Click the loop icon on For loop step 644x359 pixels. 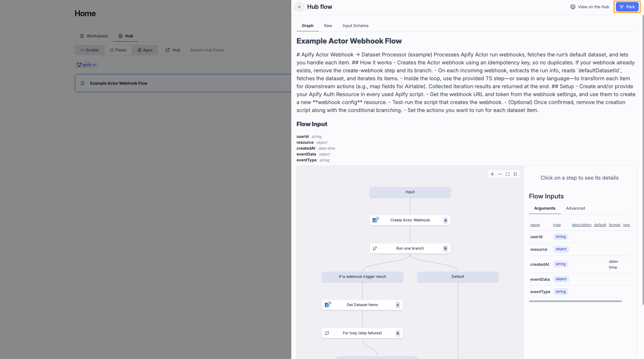coord(327,333)
